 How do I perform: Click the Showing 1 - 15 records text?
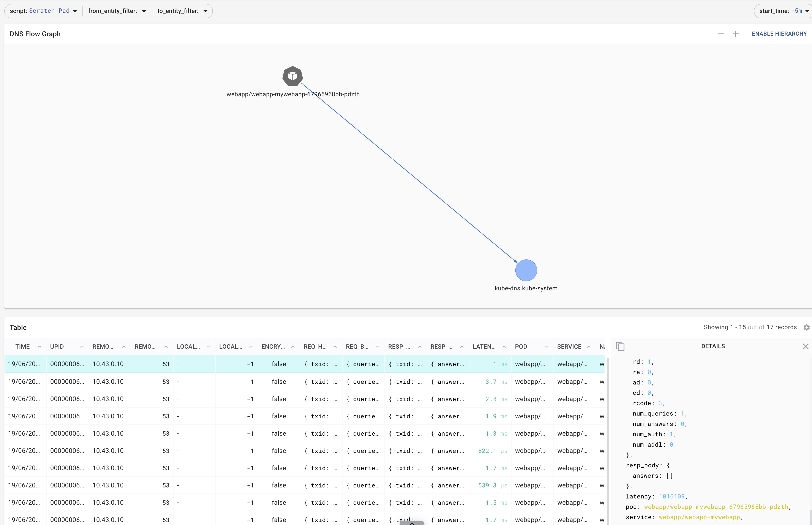[x=750, y=327]
